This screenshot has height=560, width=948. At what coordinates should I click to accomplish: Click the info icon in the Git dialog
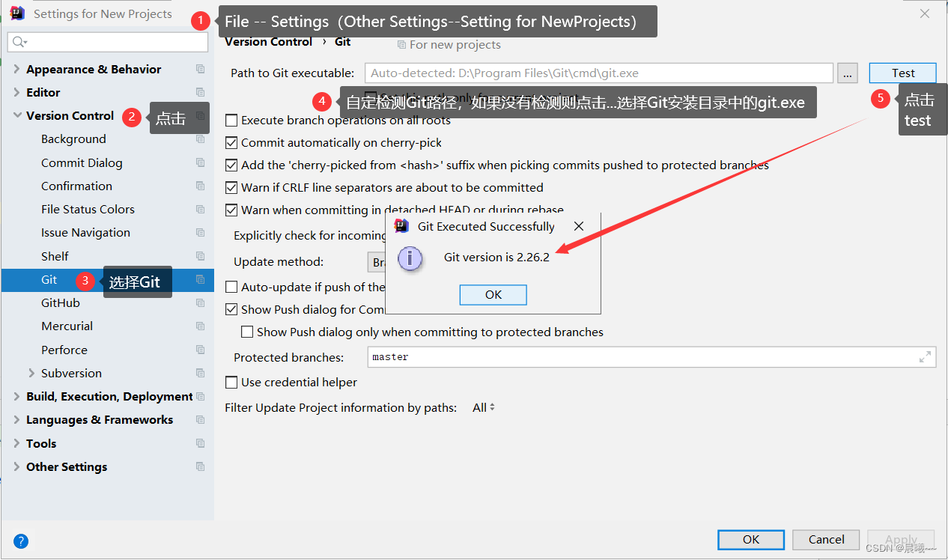click(x=410, y=258)
